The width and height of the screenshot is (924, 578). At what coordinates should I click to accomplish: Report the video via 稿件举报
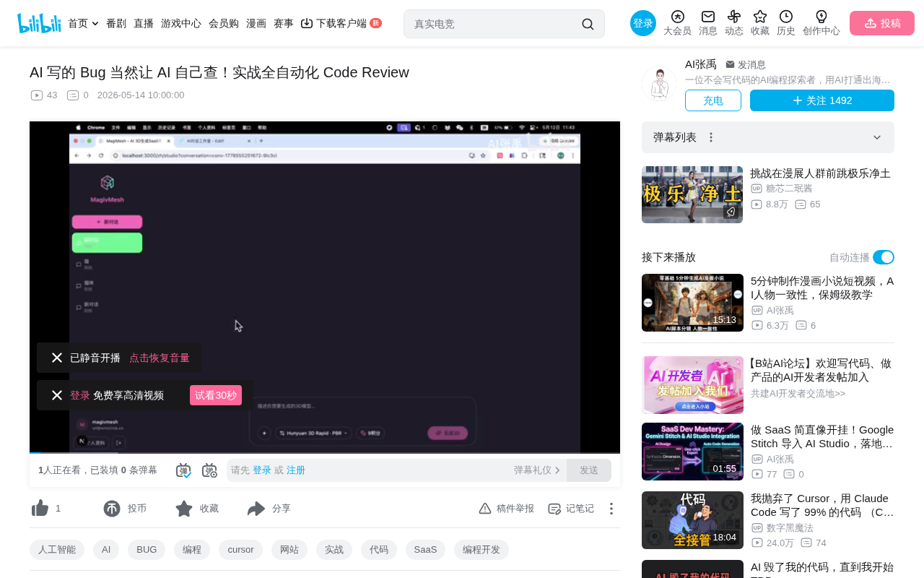click(x=506, y=509)
